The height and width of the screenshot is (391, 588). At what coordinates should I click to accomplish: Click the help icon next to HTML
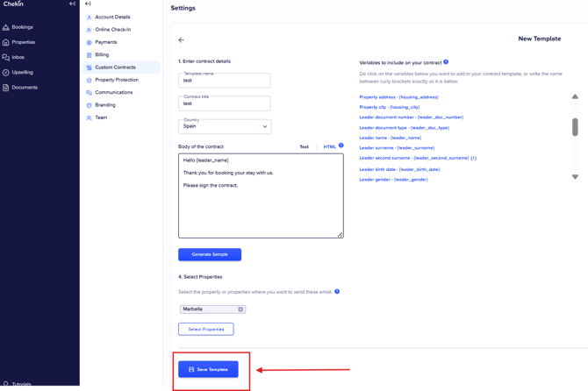[x=341, y=146]
